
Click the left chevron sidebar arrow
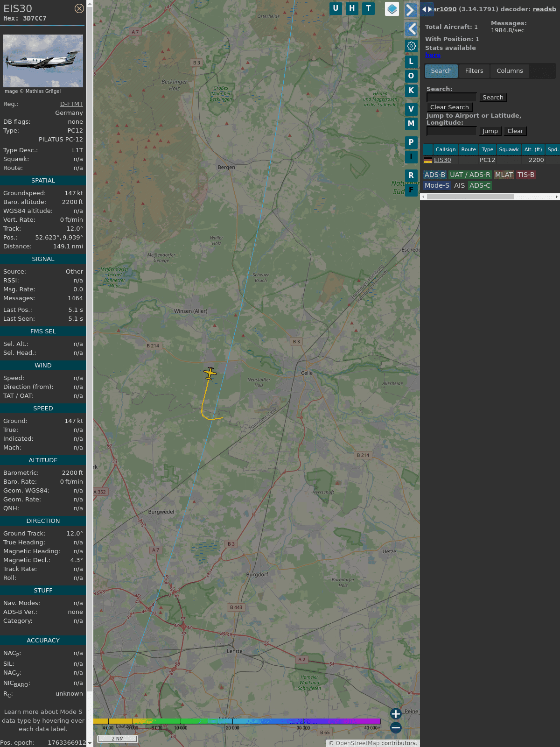(411, 29)
